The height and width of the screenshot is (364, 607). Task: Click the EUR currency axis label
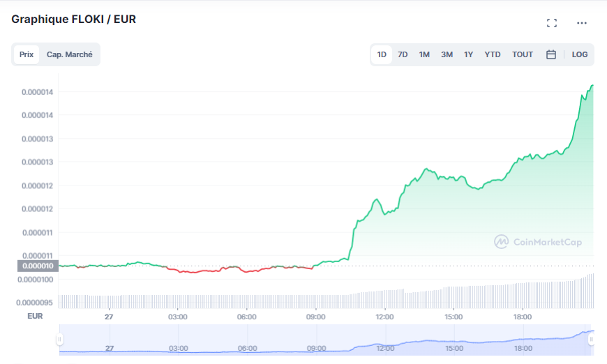(35, 316)
